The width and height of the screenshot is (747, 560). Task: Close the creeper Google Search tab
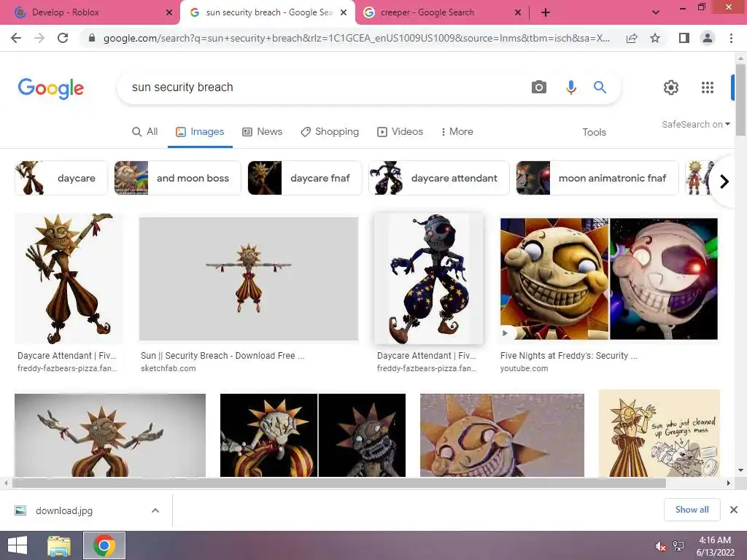click(x=518, y=13)
